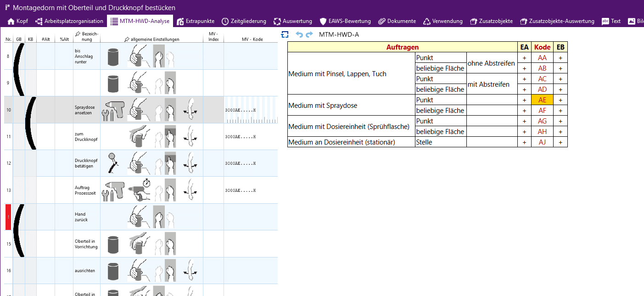This screenshot has height=296, width=644.
Task: Select code AG for Dosiereinheit Punkt
Action: point(542,121)
